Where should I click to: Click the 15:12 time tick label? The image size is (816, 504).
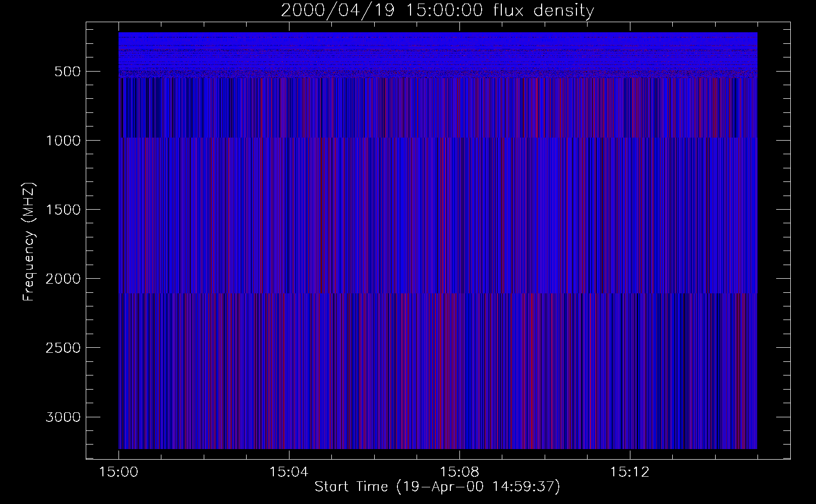(x=629, y=472)
